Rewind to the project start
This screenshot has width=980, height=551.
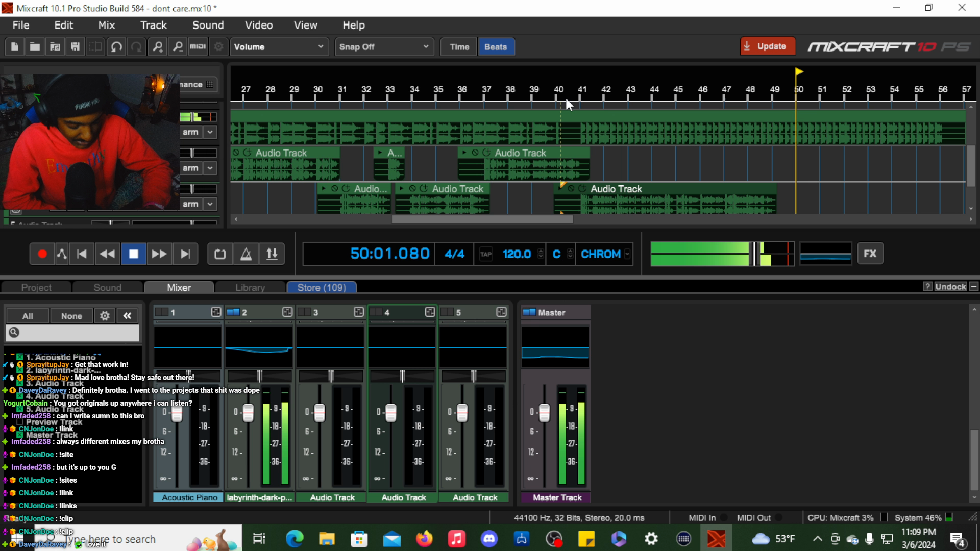click(82, 254)
